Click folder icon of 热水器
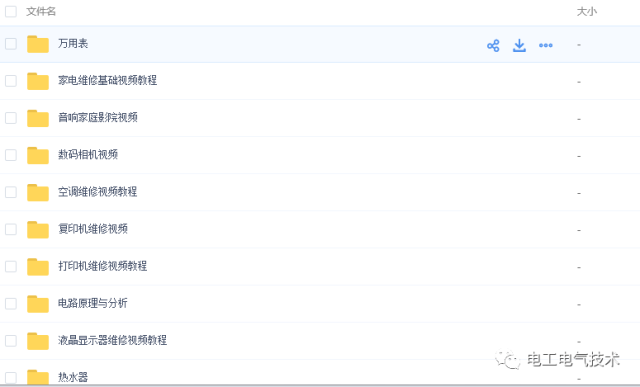640x387 pixels. click(x=38, y=377)
